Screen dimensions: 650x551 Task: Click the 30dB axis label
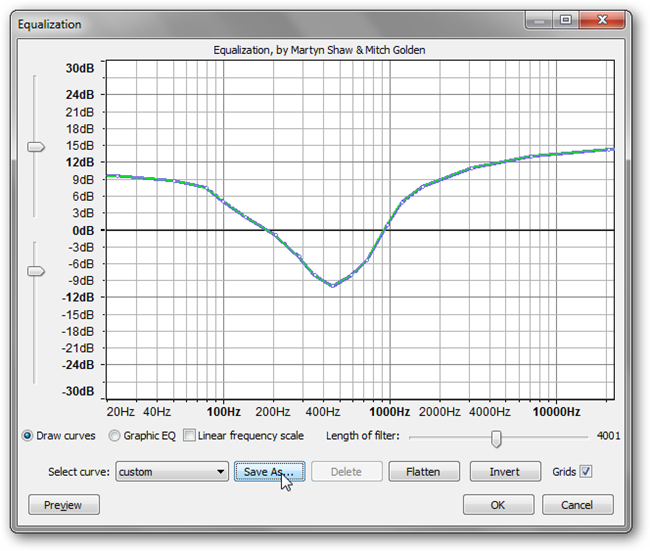(80, 68)
